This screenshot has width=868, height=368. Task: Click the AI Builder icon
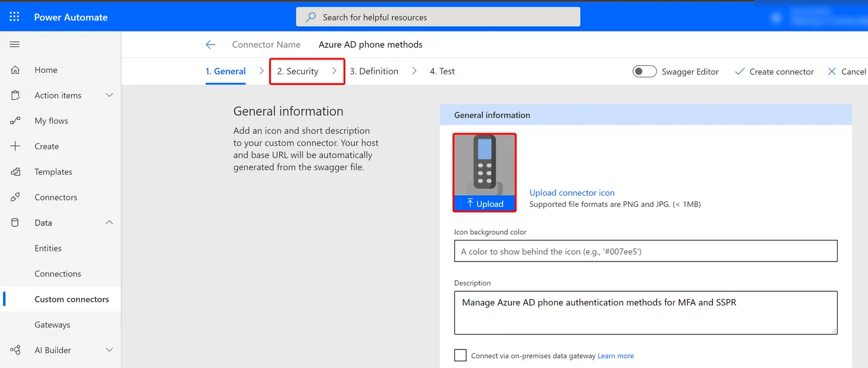click(15, 350)
